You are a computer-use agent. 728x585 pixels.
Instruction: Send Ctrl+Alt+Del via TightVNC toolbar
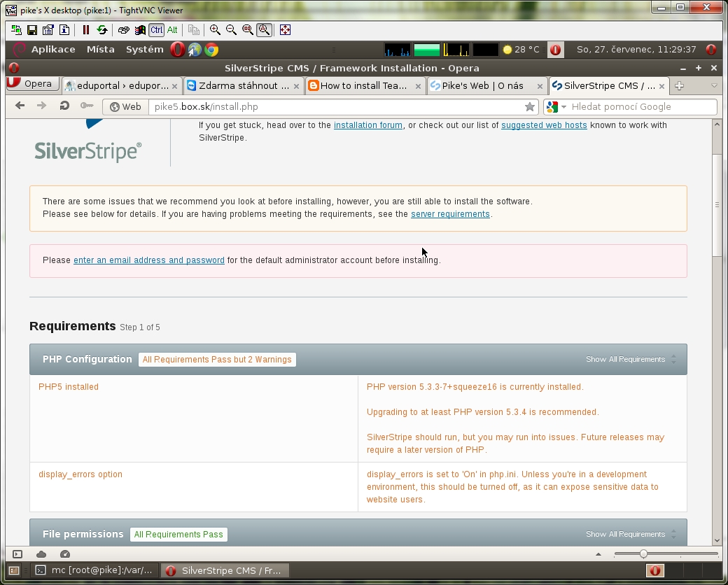123,30
